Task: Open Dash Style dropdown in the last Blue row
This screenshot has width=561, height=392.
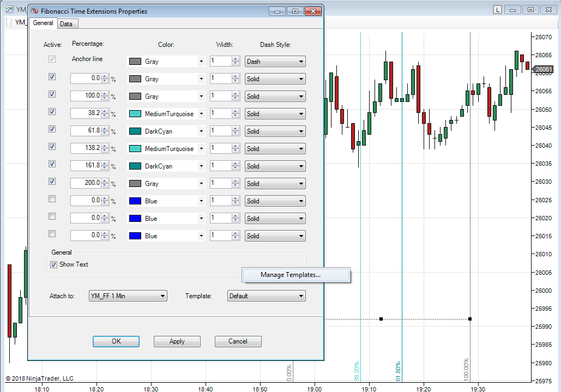Action: pyautogui.click(x=275, y=236)
